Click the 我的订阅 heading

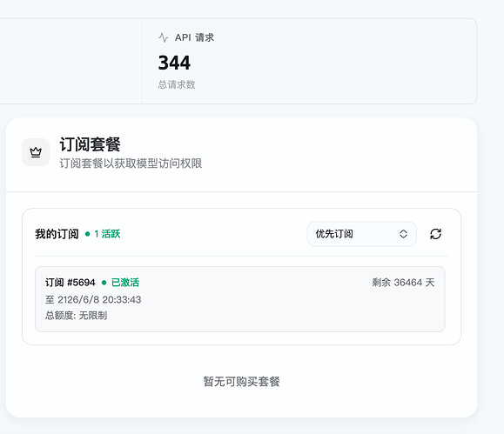coord(57,234)
